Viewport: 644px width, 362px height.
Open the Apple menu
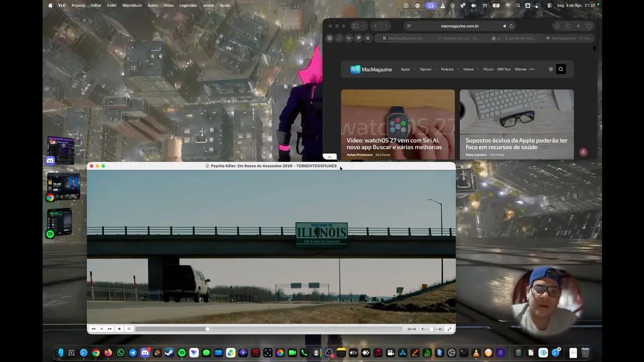[50, 6]
